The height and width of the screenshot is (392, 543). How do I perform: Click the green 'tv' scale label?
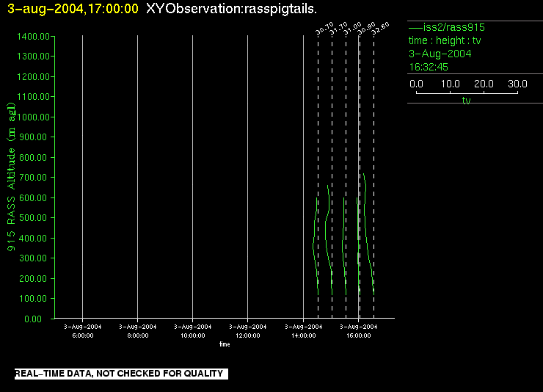coord(466,101)
